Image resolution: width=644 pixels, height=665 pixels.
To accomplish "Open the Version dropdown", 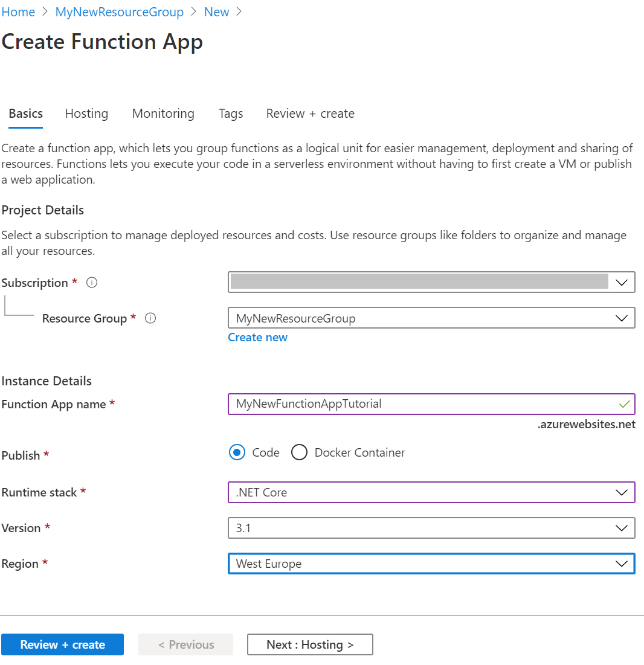I will coord(622,528).
